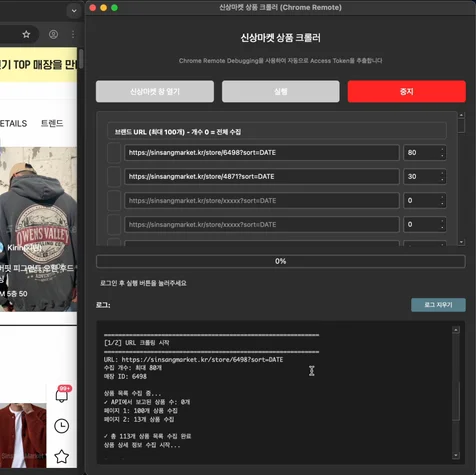Click the URL list scrollbar up arrow

pos(461,115)
